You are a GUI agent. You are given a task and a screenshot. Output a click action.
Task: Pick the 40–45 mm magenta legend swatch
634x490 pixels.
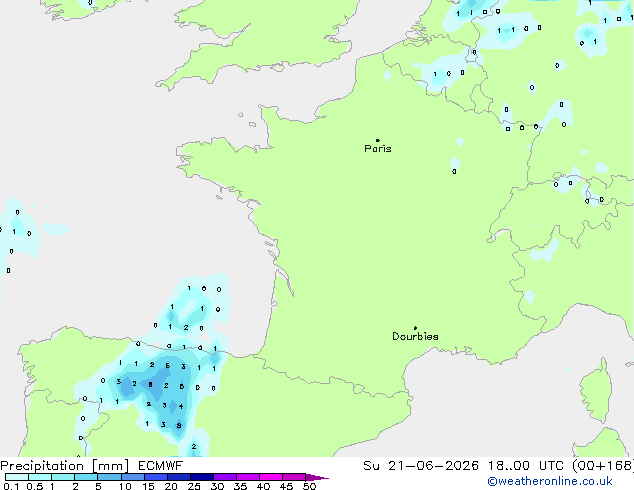click(x=271, y=477)
